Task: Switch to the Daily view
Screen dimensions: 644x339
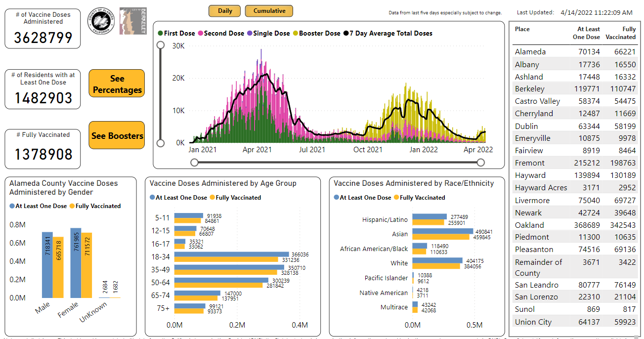Action: [225, 11]
